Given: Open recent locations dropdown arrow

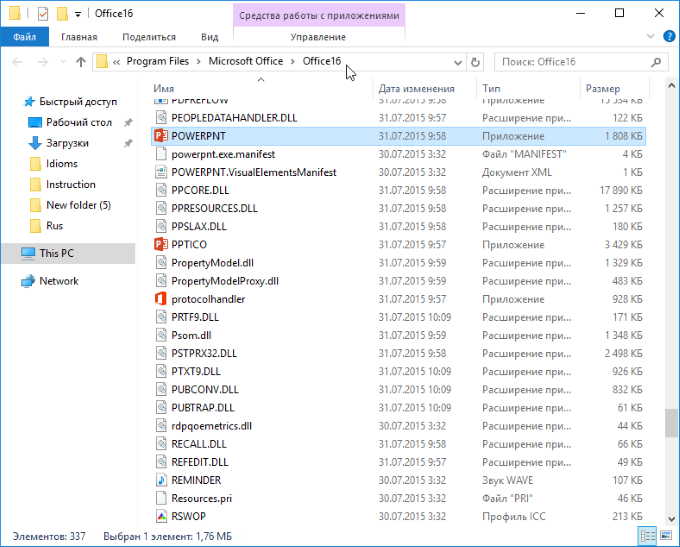Looking at the screenshot, I should click(63, 62).
